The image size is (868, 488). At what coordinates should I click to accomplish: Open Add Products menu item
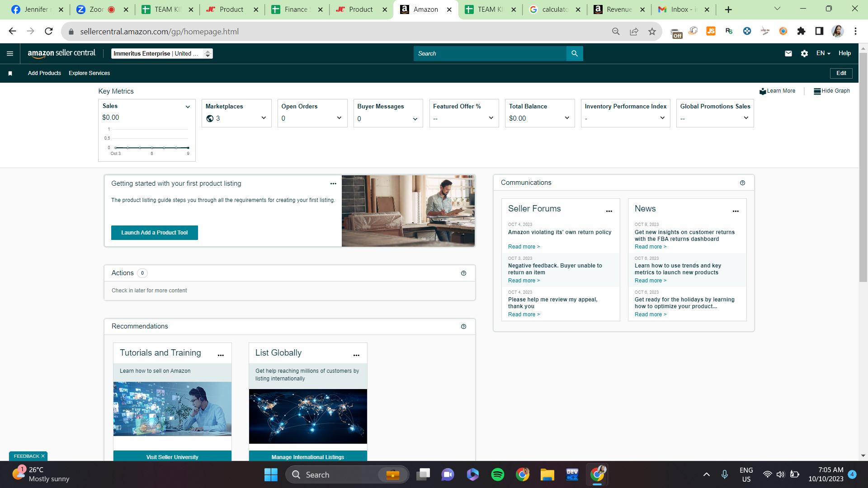(44, 73)
